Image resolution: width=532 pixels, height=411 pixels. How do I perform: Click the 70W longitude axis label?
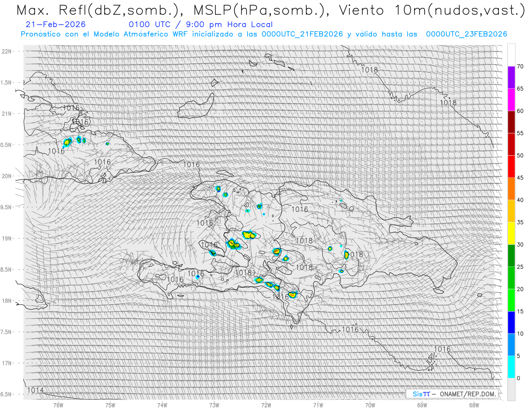click(x=370, y=405)
